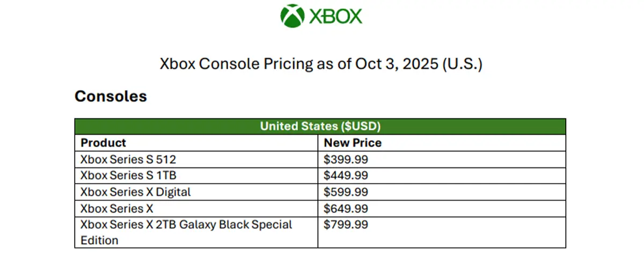
Task: Click the $399.99 price cell
Action: pos(442,159)
